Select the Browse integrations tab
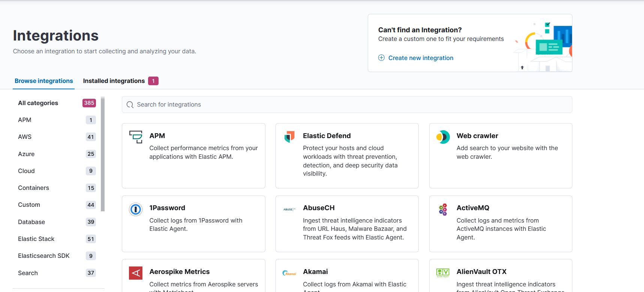Screen dimensions: 644x292 44,81
